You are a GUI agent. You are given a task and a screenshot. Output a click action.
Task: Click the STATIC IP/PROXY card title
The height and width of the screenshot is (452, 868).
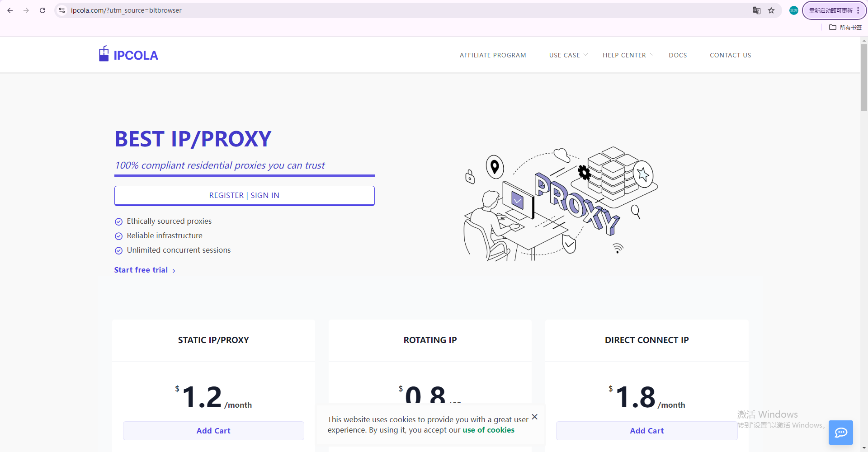pos(213,340)
